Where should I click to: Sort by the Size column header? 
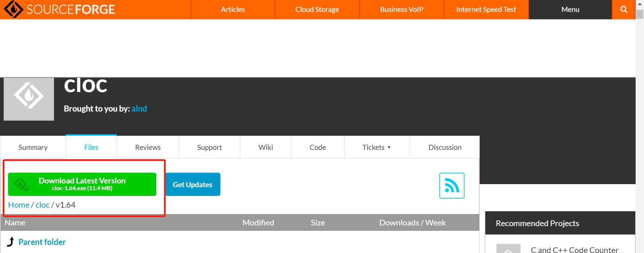[x=318, y=223]
